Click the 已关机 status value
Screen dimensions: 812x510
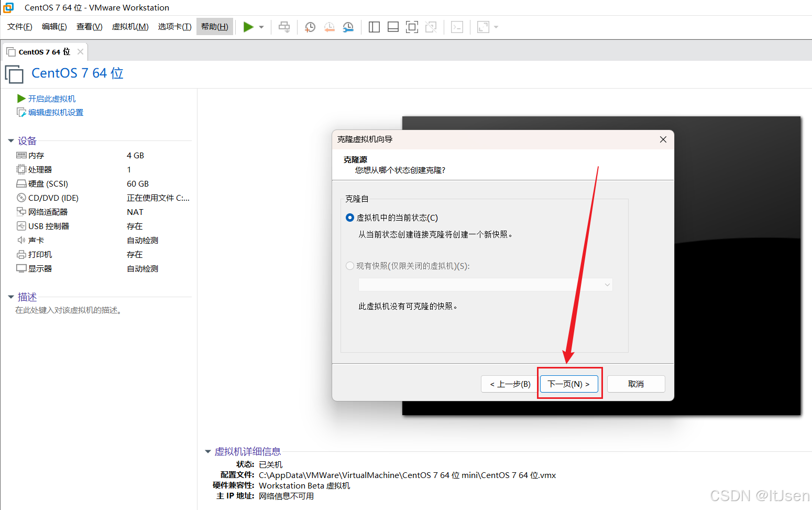tap(270, 464)
